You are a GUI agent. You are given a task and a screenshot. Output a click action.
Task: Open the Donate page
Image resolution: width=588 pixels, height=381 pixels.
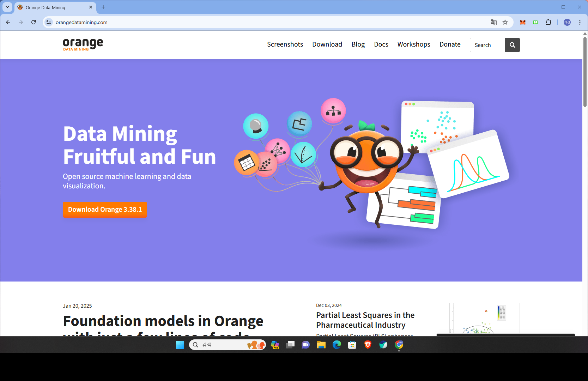click(x=450, y=44)
